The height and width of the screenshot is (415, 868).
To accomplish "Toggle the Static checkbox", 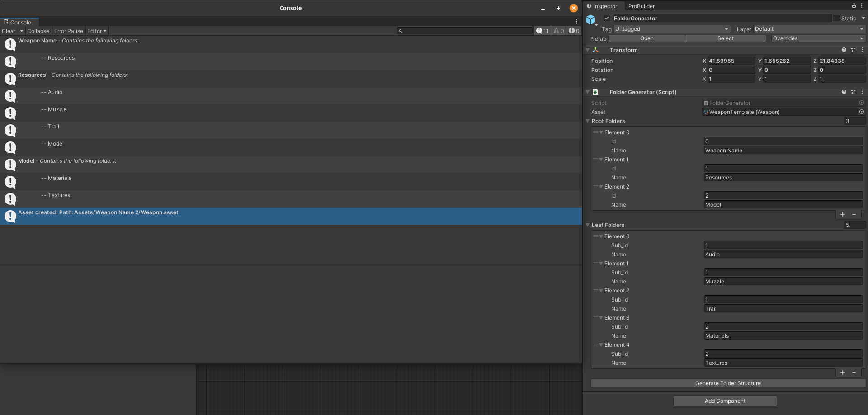I will coord(836,18).
